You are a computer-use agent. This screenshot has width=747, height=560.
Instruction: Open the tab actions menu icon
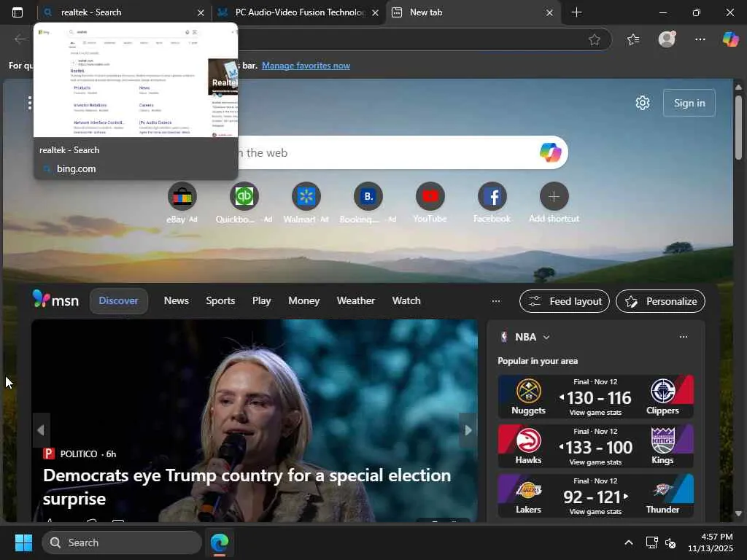click(x=18, y=12)
